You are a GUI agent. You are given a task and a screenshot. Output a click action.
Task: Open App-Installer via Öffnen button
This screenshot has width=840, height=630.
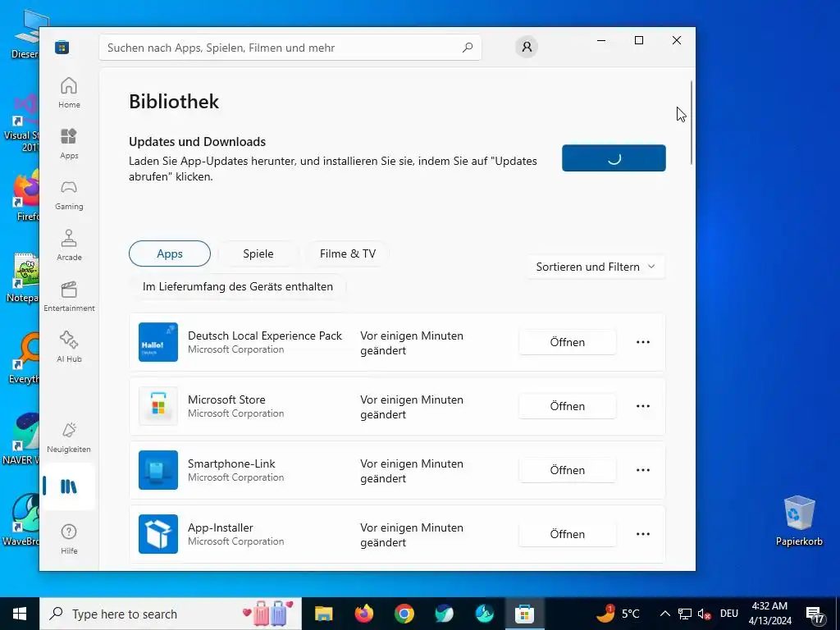(568, 534)
